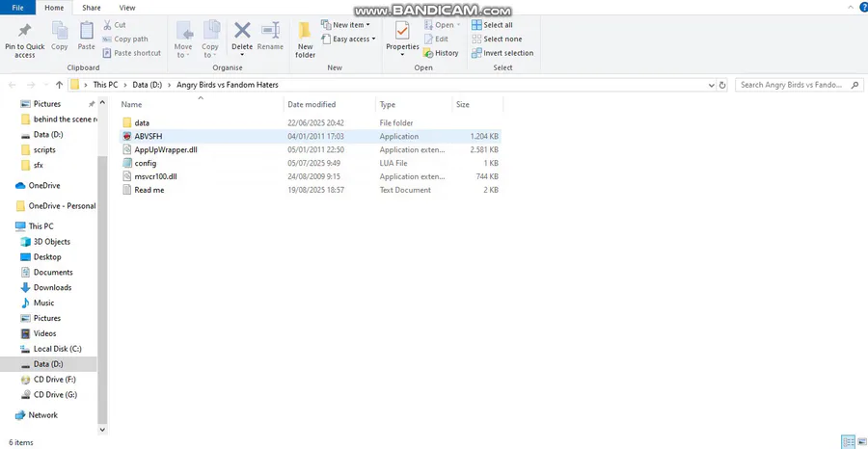Click the Refresh button beside address bar
This screenshot has width=868, height=449.
click(721, 86)
